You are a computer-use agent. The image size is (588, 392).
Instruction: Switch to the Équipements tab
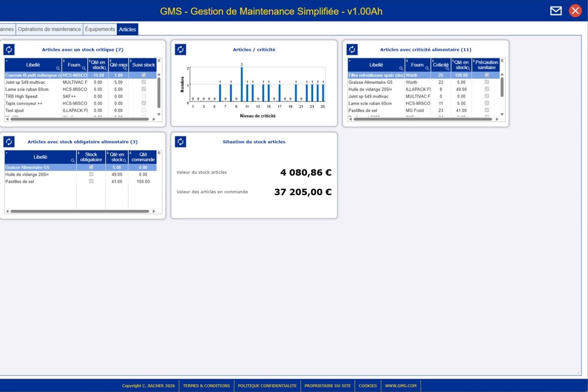coord(100,29)
